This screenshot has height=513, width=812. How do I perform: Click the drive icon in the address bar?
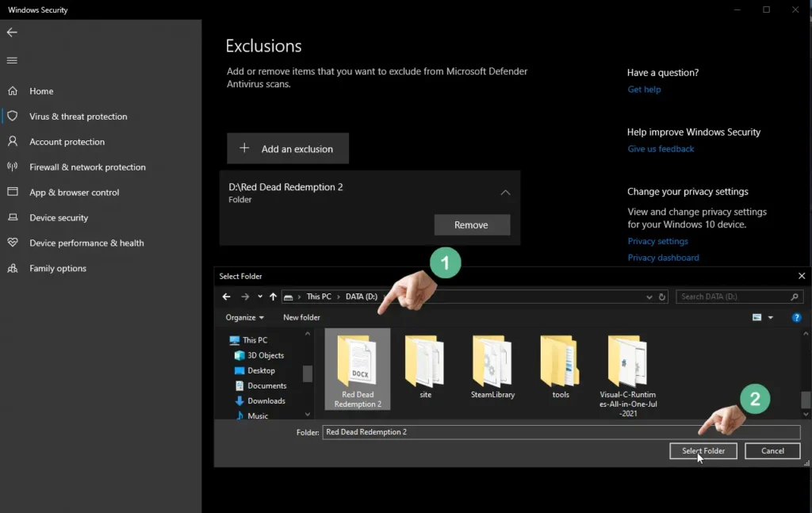tap(289, 297)
